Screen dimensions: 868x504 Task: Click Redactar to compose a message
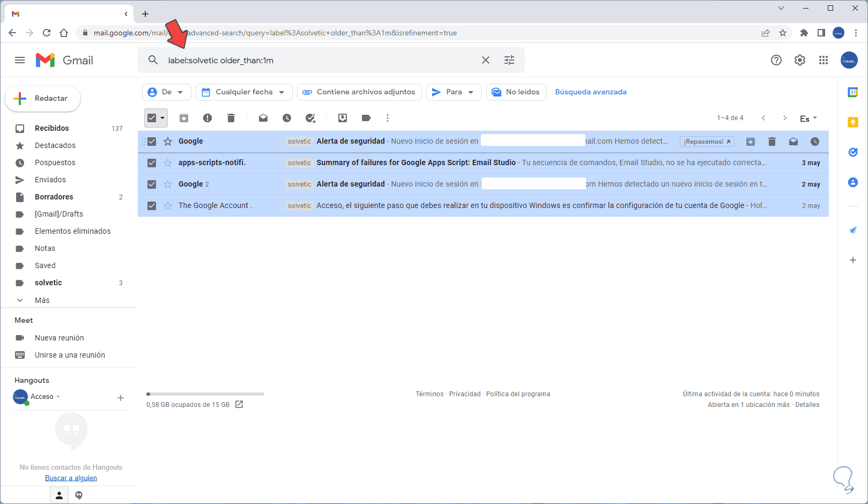[x=43, y=99]
